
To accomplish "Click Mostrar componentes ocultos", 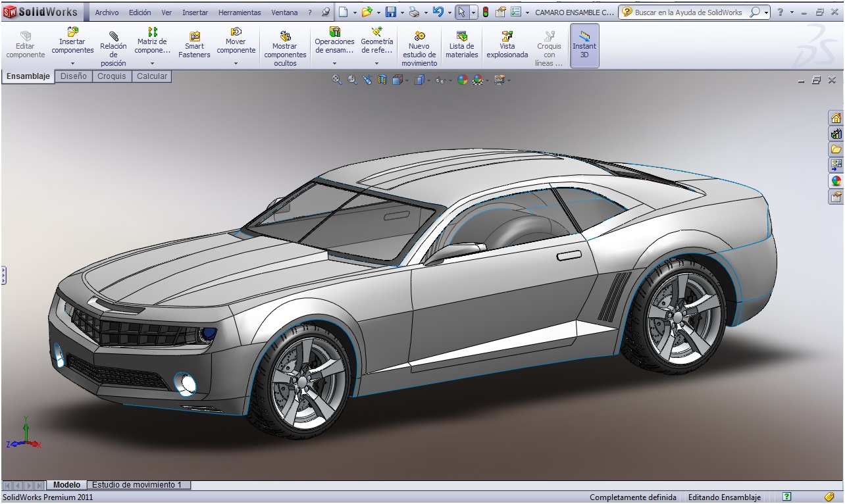I will click(285, 49).
